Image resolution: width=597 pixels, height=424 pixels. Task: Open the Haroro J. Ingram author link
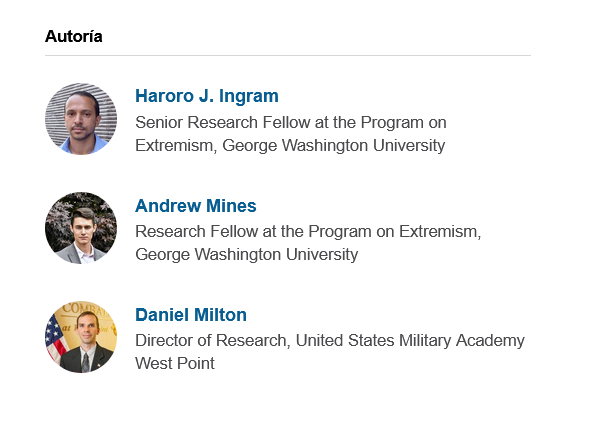click(207, 96)
